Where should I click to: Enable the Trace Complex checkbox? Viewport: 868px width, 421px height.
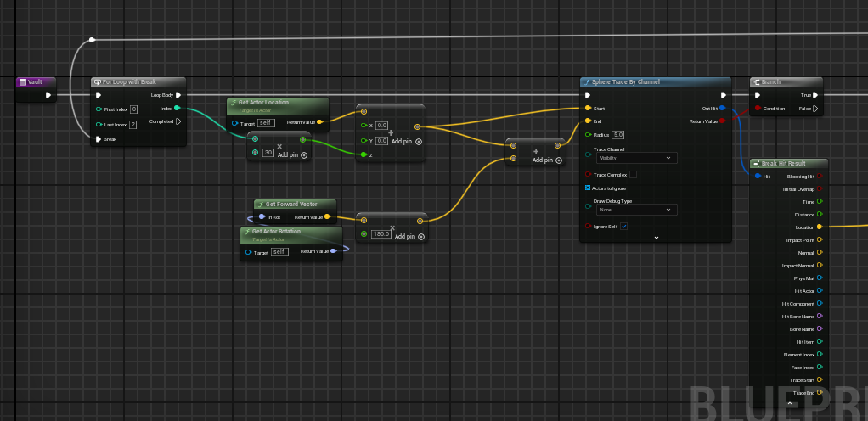[633, 175]
